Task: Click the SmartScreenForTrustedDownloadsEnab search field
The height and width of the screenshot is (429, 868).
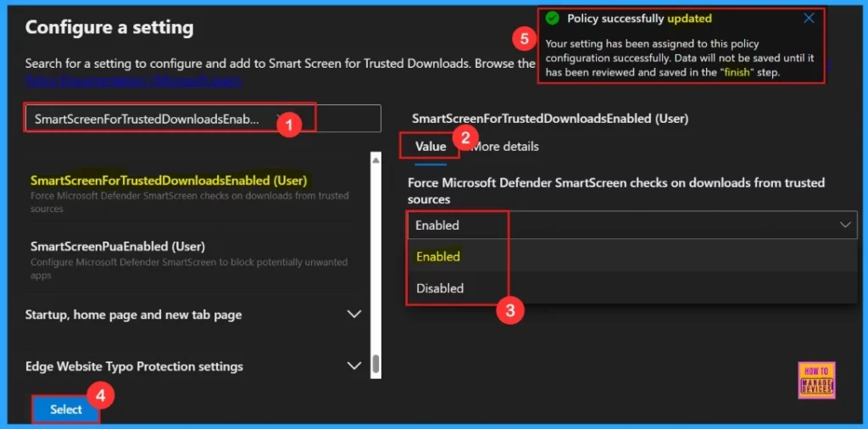Action: [x=203, y=119]
